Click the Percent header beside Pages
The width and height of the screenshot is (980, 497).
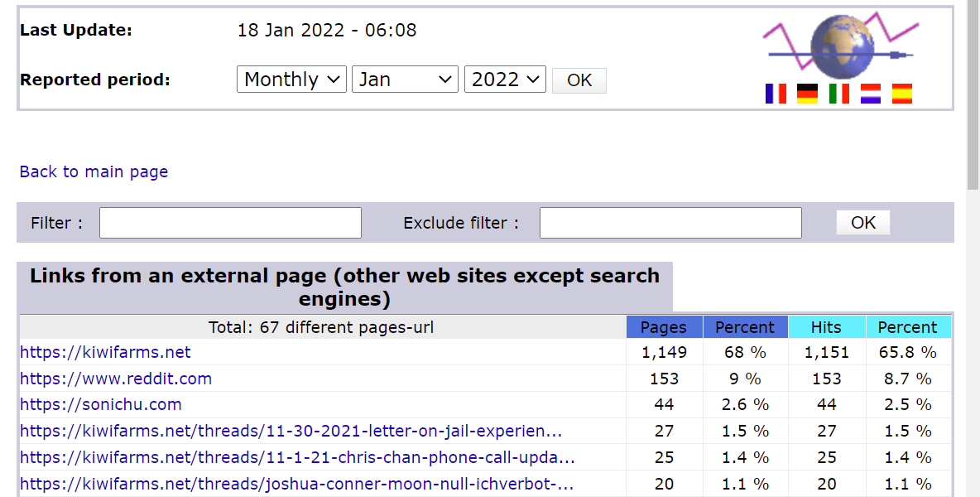(x=745, y=327)
